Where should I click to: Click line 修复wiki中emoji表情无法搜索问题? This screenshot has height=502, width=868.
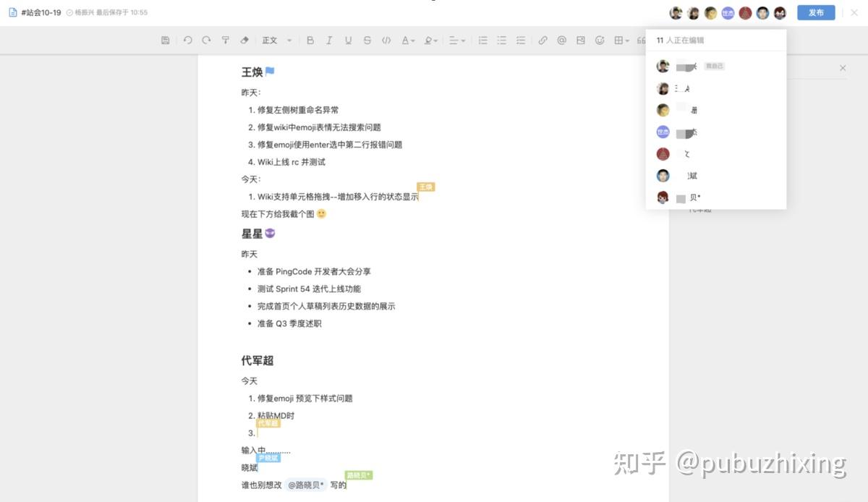coord(319,127)
